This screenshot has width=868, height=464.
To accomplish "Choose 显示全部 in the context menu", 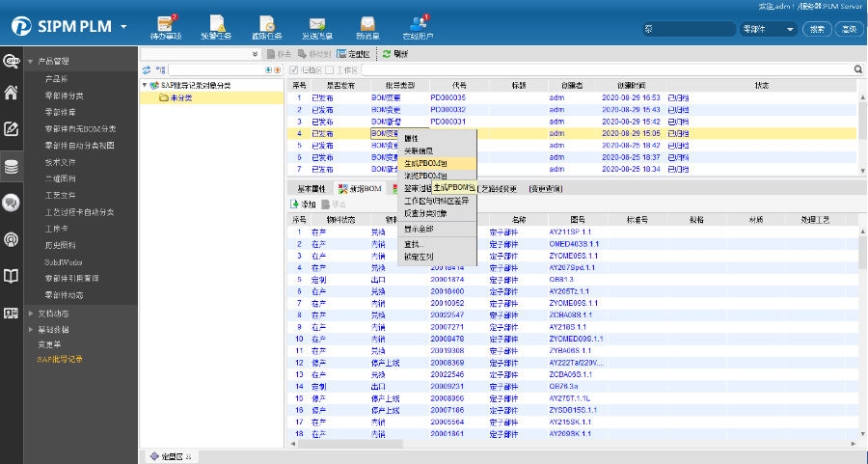I will pyautogui.click(x=418, y=229).
